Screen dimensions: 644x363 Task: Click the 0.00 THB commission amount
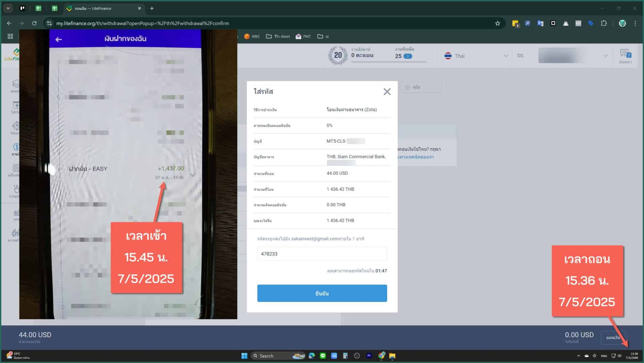point(336,205)
